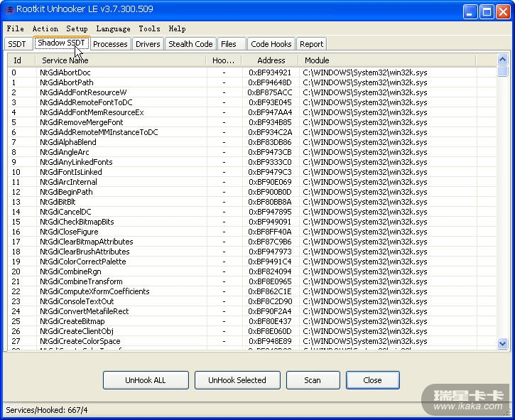Click the Rootkit Unhooker title bar icon
This screenshot has height=420, width=515.
10,9
